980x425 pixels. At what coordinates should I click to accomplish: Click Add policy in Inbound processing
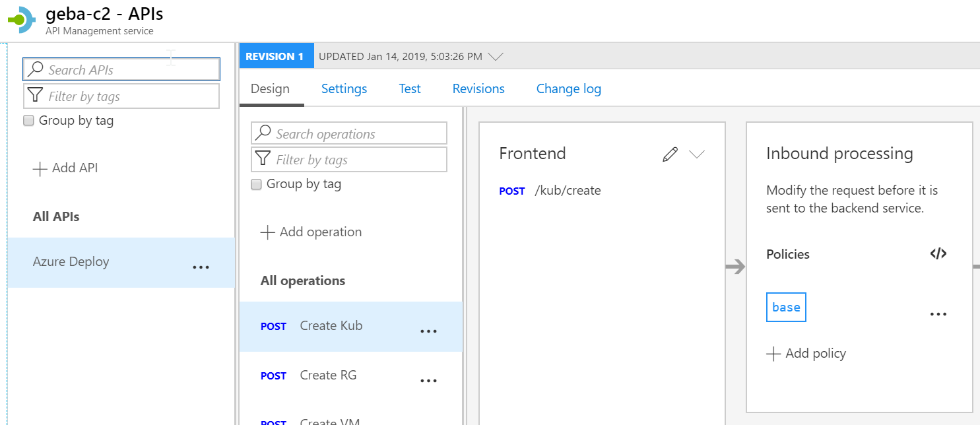[806, 354]
